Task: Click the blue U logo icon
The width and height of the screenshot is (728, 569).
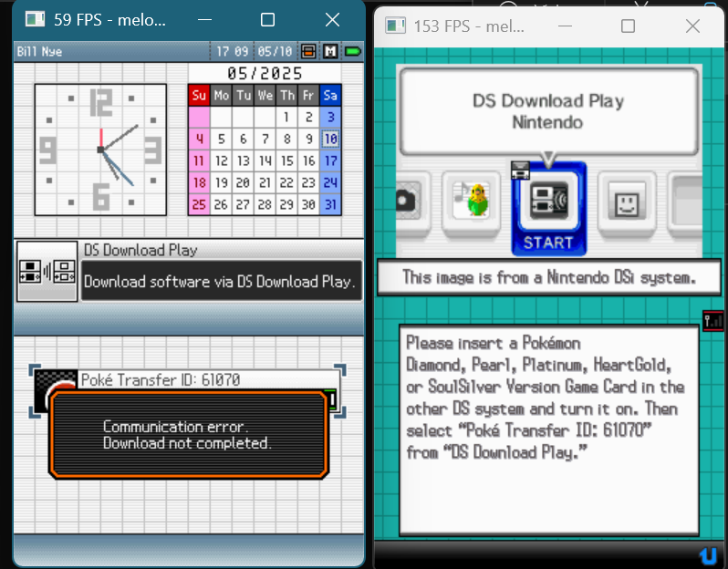Action: coord(708,555)
